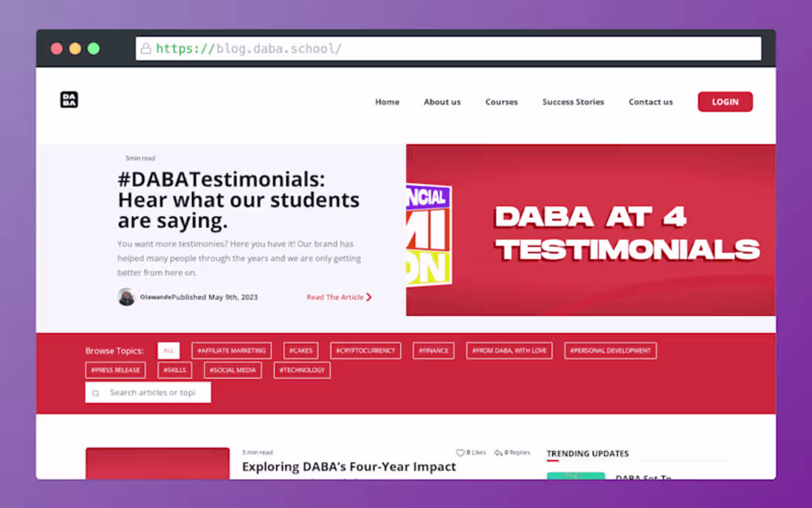The image size is (812, 508).
Task: Navigate to Success Stories
Action: [573, 102]
